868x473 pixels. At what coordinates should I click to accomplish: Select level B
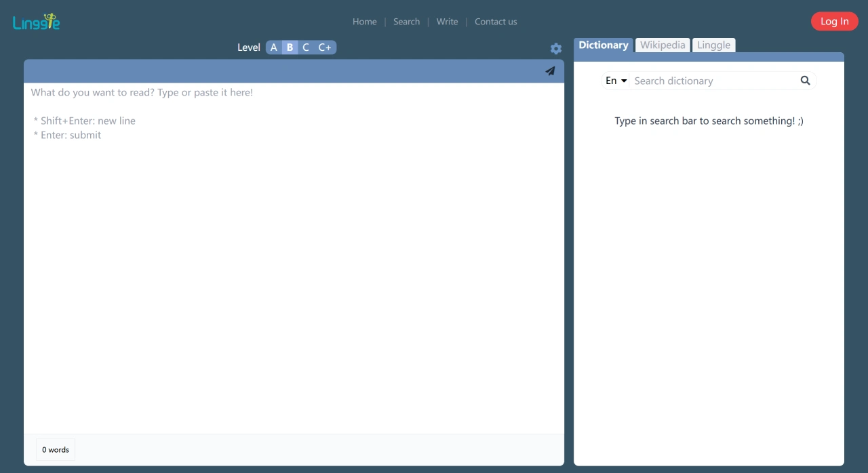click(x=290, y=47)
